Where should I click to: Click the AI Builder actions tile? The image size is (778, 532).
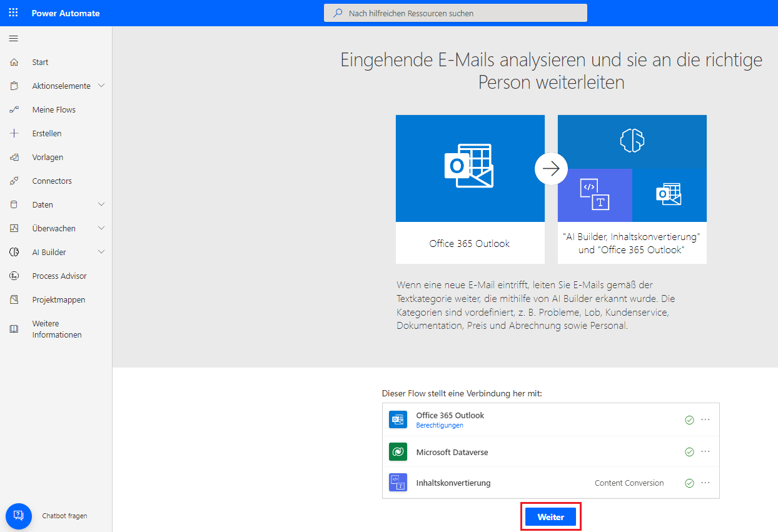click(x=632, y=189)
